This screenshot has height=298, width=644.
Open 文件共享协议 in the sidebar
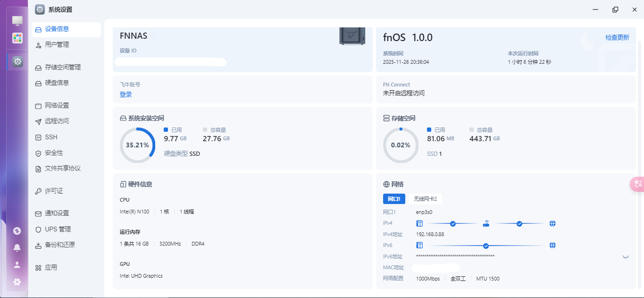click(66, 169)
